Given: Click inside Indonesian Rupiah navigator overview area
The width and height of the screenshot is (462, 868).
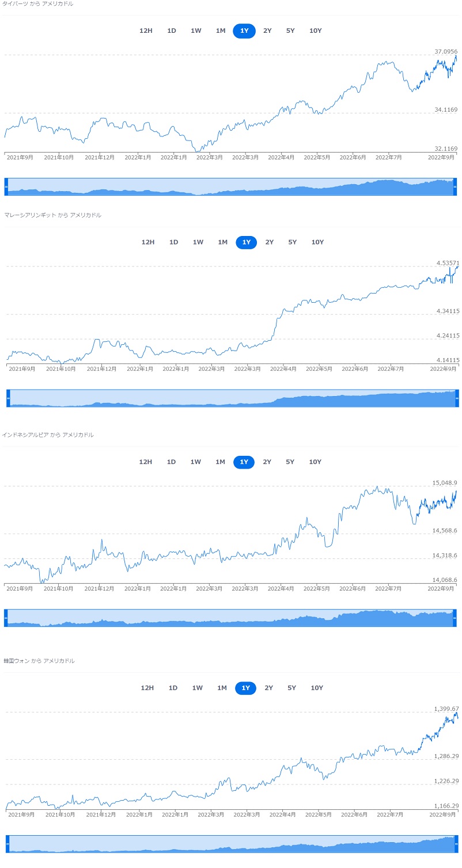Looking at the screenshot, I should tap(230, 618).
